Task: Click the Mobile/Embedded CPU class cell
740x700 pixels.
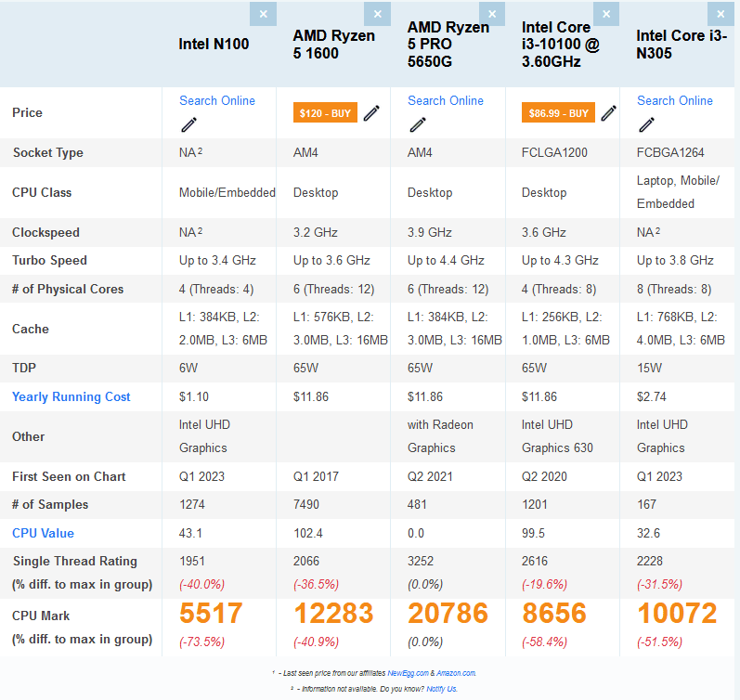Action: [x=227, y=192]
